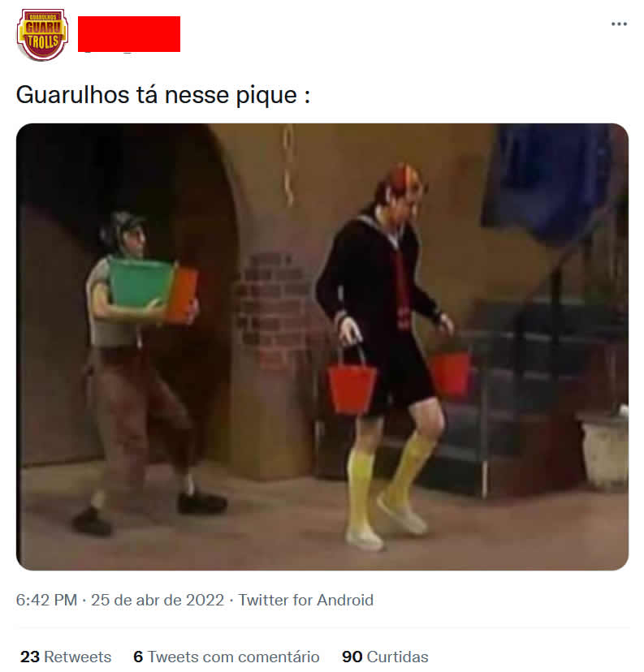Open the Guaru Trolls profile avatar
Screen dimensions: 644x672
click(x=42, y=34)
